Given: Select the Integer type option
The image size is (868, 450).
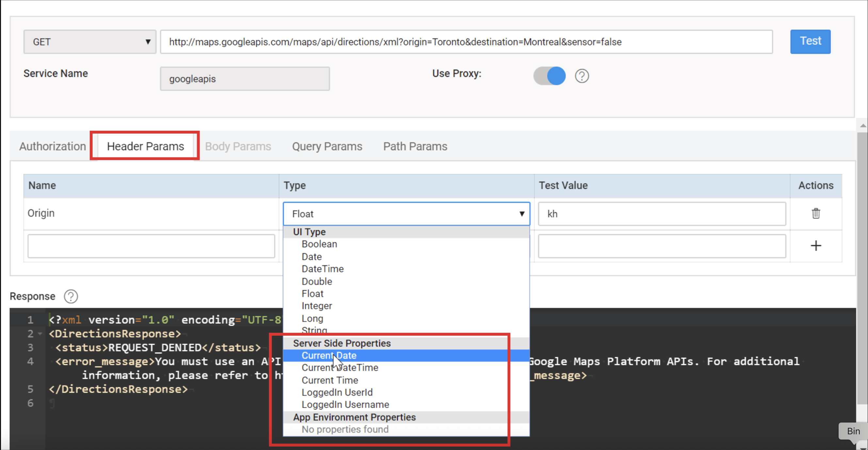Looking at the screenshot, I should click(x=316, y=306).
